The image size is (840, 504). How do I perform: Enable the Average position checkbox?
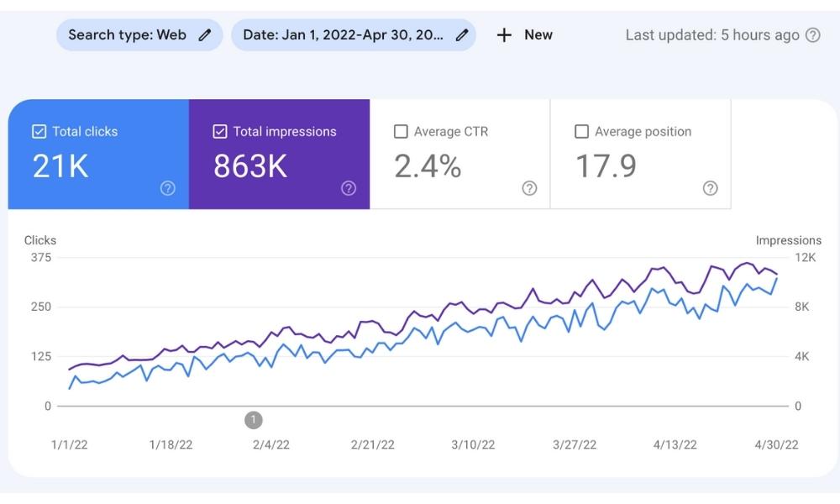(581, 131)
